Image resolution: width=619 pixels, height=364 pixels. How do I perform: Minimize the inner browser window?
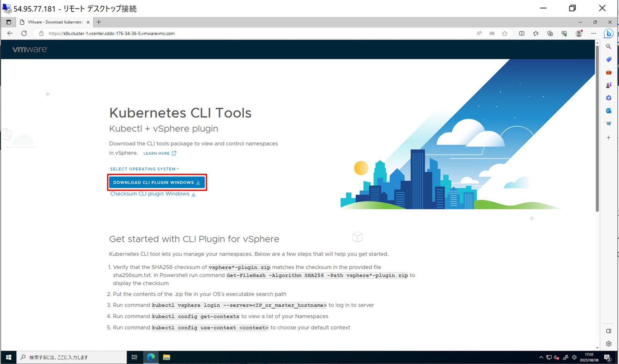(580, 22)
